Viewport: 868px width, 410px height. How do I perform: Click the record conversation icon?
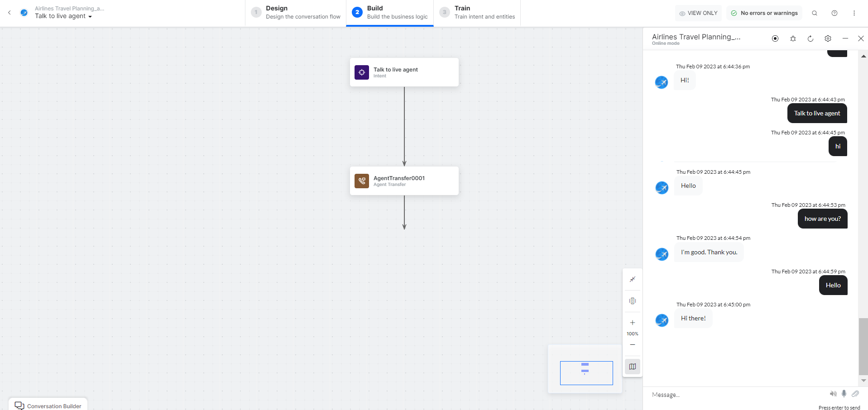pyautogui.click(x=775, y=38)
